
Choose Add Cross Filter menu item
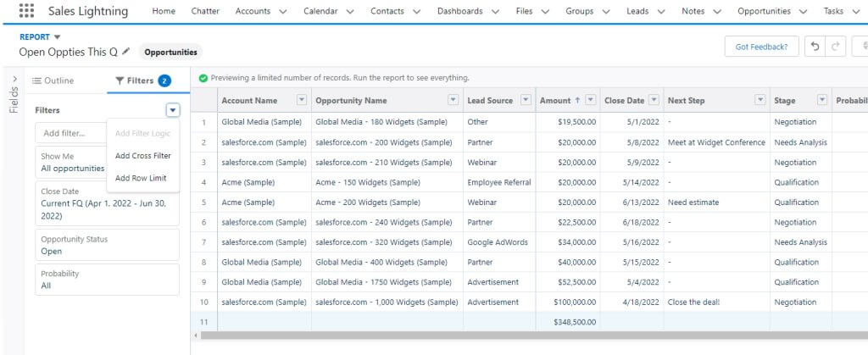(x=142, y=156)
